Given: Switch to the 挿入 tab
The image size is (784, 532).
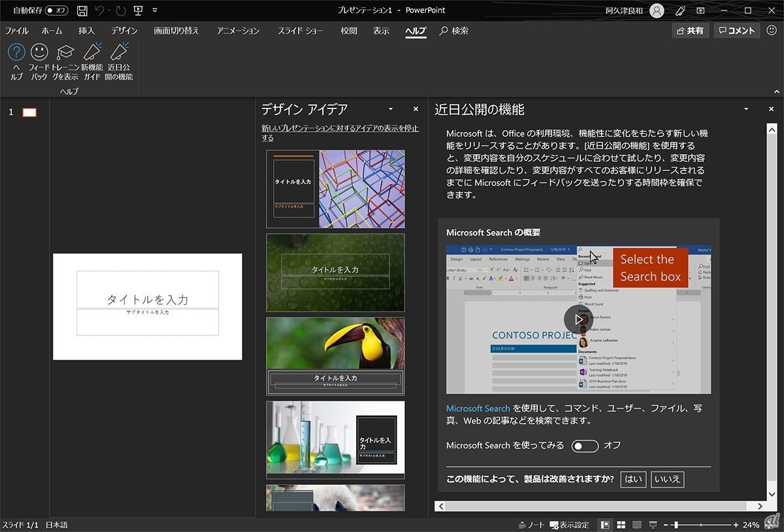Looking at the screenshot, I should 86,31.
